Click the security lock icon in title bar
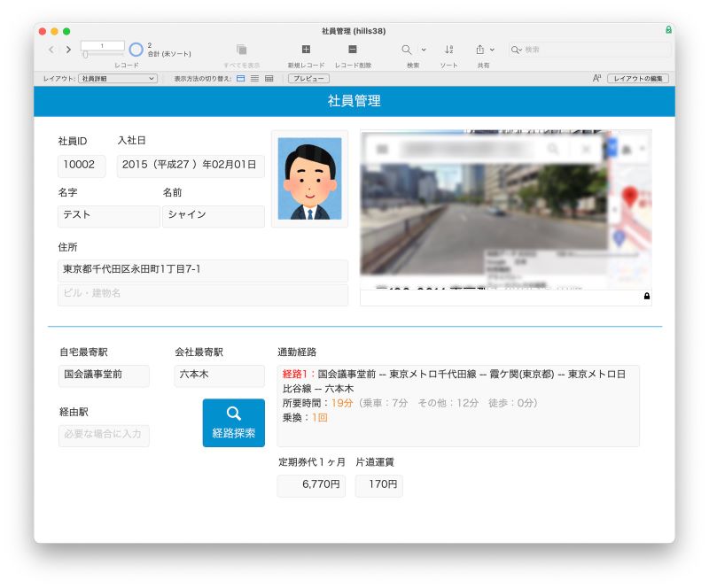The width and height of the screenshot is (709, 588). 668,30
